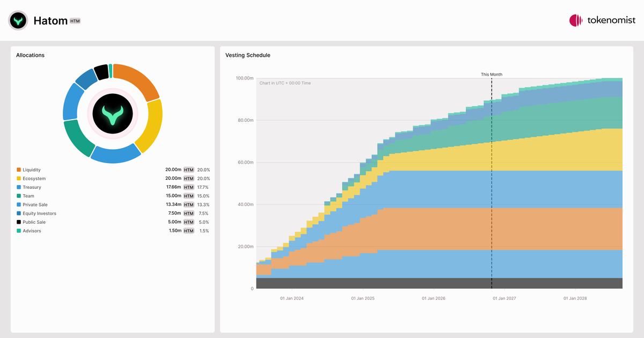Click the Treasury allocation label
The width and height of the screenshot is (644, 338).
pos(32,187)
